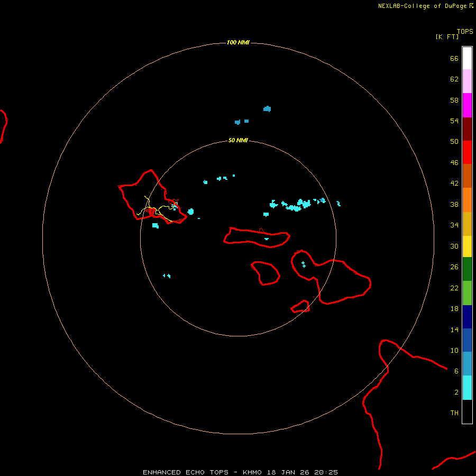476x476 pixels.
Task: Click the dark red 54 color swatch
Action: [x=467, y=129]
